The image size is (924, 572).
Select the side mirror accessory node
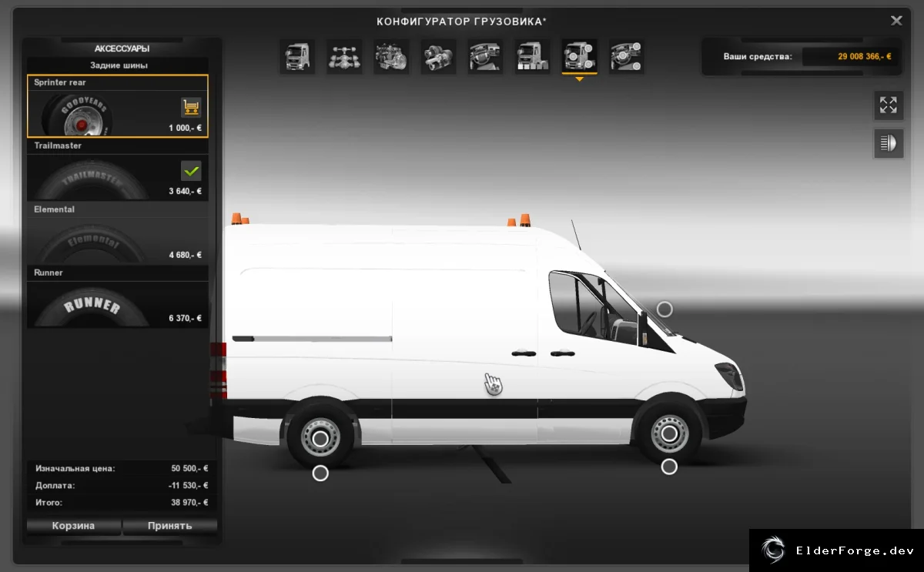coord(665,309)
